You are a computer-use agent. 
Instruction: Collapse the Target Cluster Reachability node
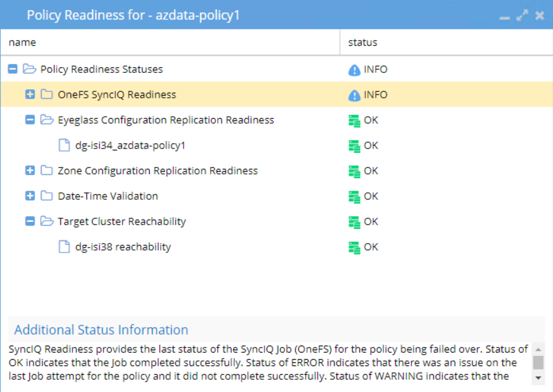coord(30,221)
